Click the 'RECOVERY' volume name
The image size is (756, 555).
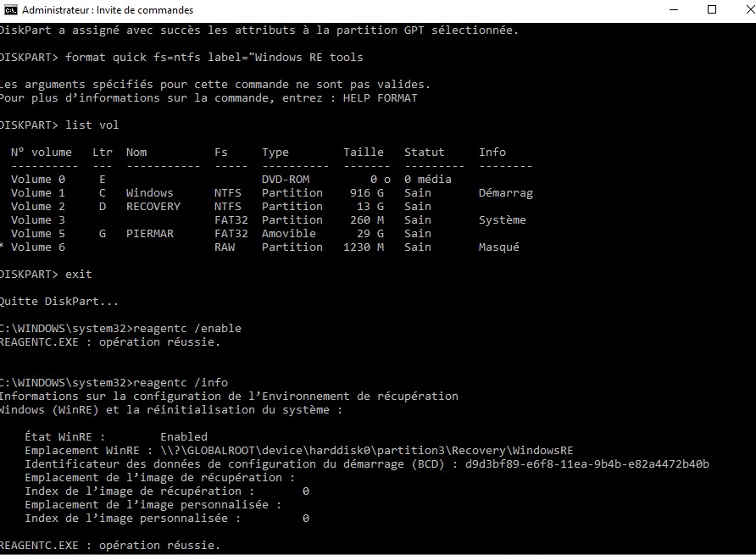(153, 206)
